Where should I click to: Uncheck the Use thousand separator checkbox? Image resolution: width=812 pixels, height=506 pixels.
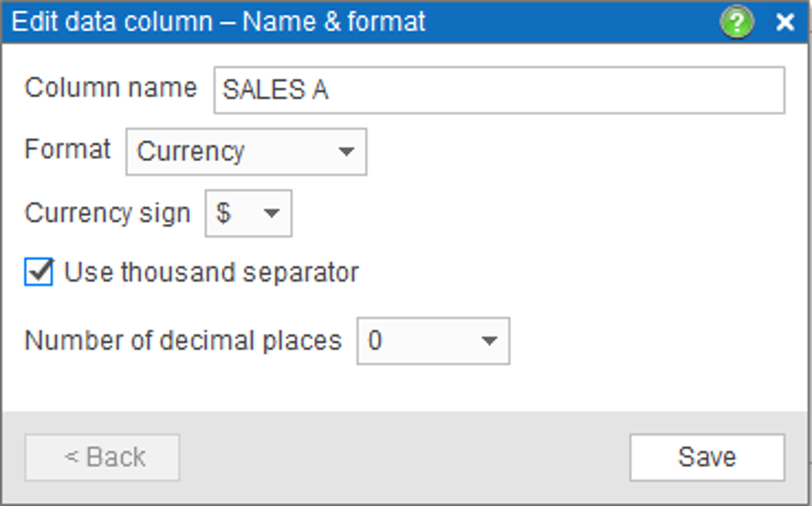(39, 272)
